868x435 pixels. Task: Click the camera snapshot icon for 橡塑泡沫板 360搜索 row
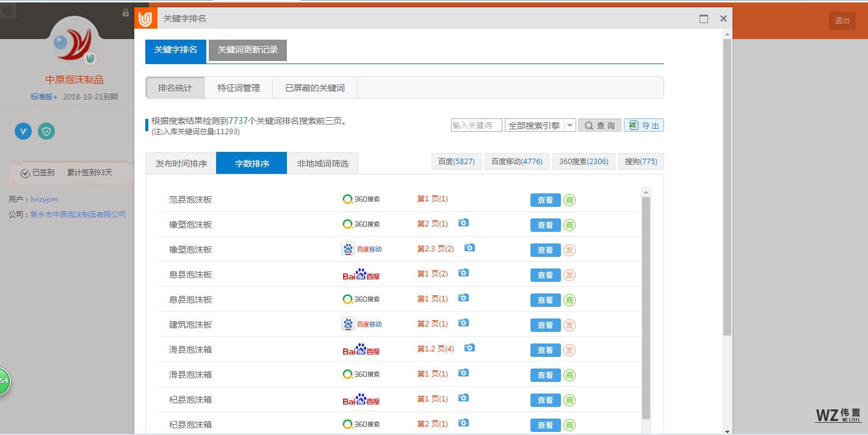[x=463, y=223]
